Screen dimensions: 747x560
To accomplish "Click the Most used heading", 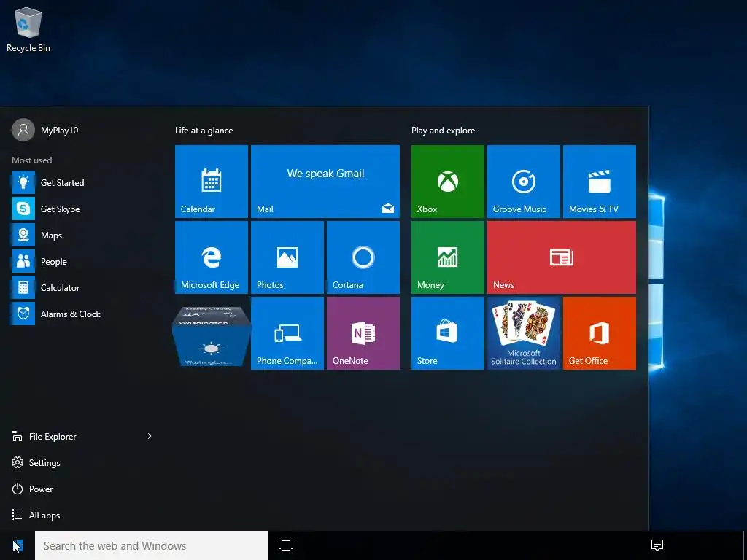I will tap(32, 160).
